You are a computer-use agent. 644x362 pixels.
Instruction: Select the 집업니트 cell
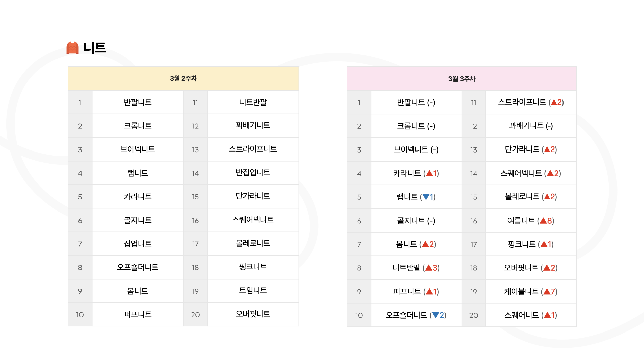138,244
